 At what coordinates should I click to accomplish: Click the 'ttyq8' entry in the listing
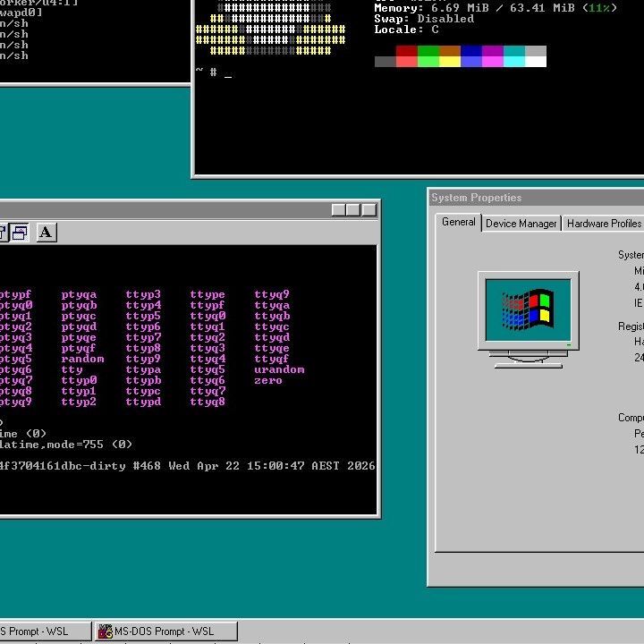pos(208,402)
